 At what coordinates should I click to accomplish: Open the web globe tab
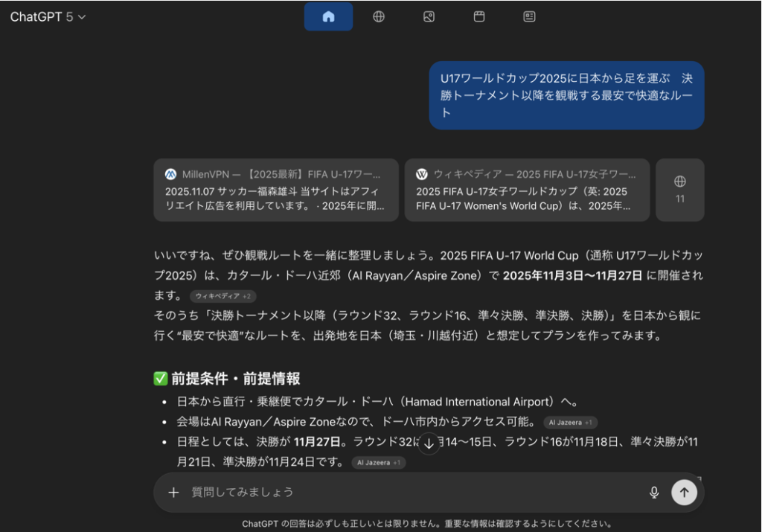pyautogui.click(x=379, y=16)
